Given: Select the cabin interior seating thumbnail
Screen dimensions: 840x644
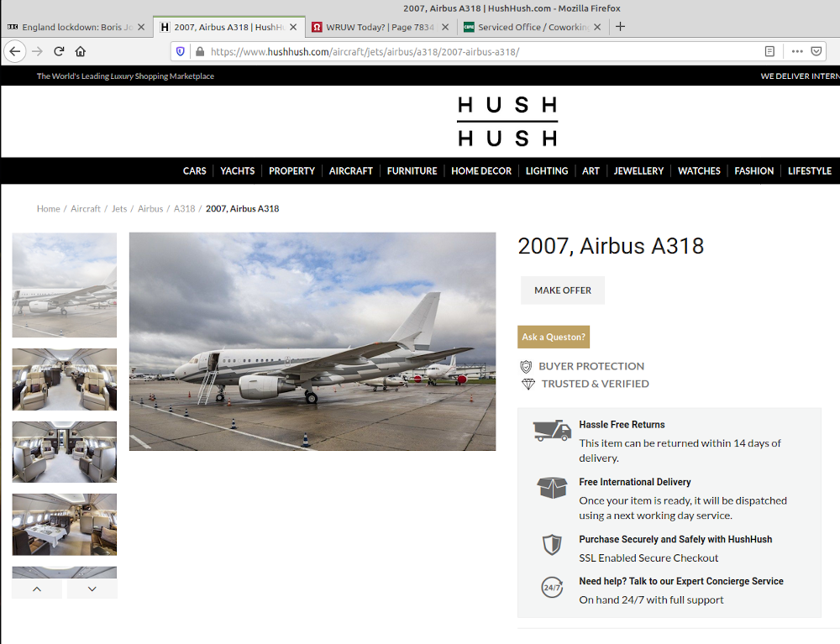Looking at the screenshot, I should [x=65, y=380].
